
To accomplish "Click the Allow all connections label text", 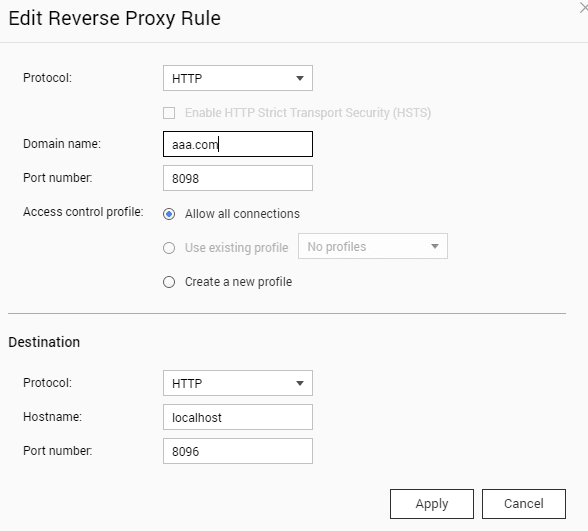I will (x=242, y=214).
